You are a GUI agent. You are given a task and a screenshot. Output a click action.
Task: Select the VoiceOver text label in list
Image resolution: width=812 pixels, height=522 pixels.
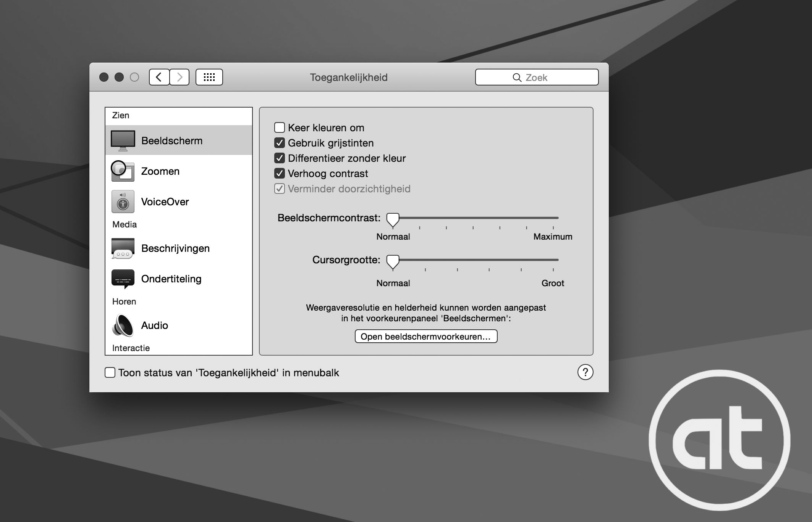coord(165,202)
